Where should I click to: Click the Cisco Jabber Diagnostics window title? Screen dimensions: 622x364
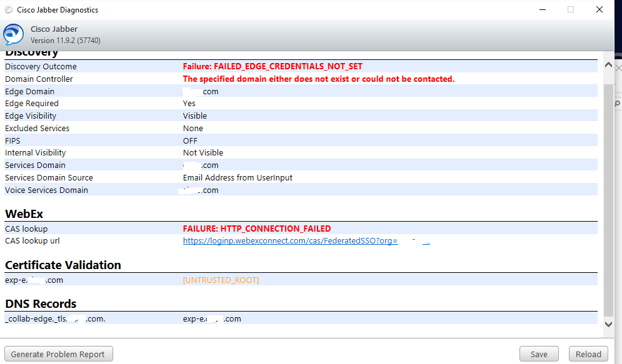58,10
